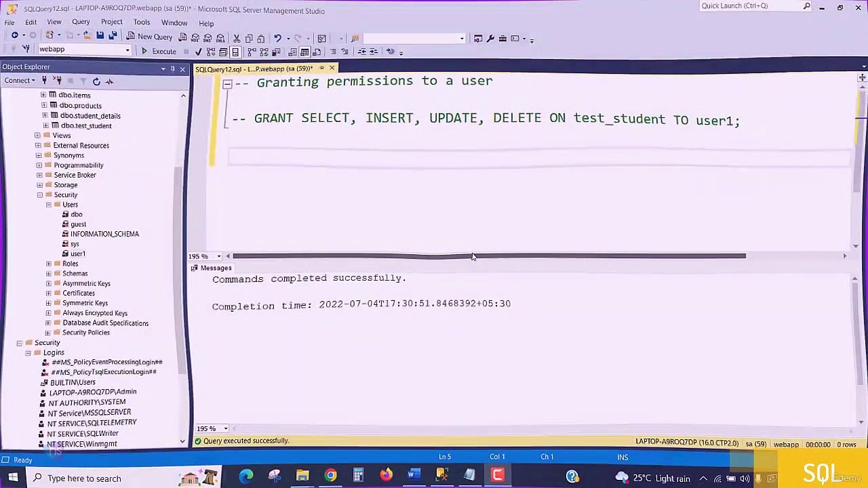The width and height of the screenshot is (868, 488).
Task: Click the Save All icon
Action: (x=113, y=35)
